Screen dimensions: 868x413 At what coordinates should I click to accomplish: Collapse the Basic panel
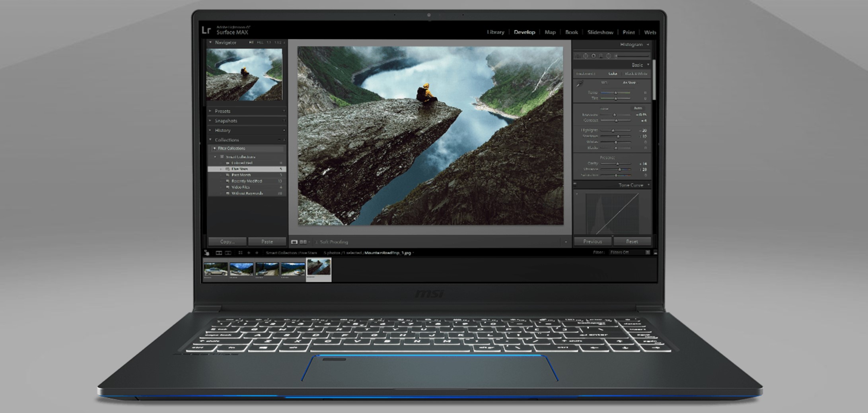click(648, 65)
